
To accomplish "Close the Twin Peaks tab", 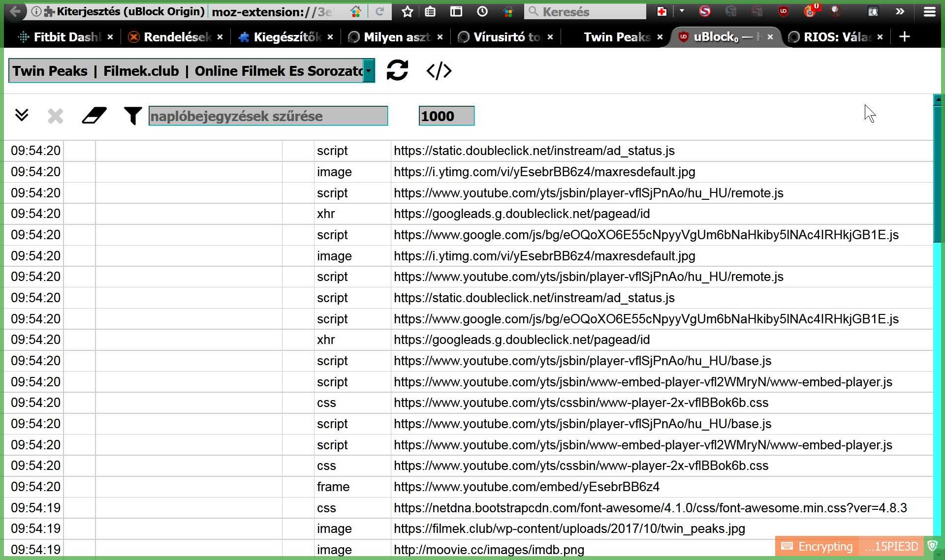I will (660, 37).
